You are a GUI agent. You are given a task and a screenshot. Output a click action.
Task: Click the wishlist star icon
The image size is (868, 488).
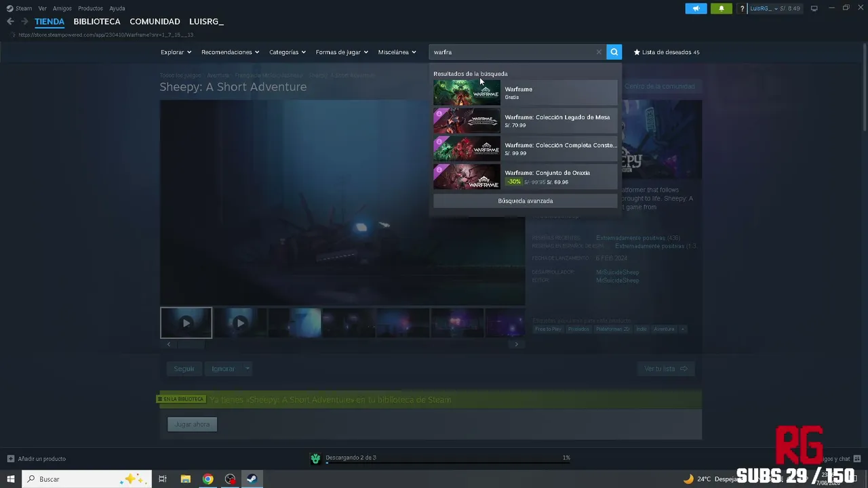(x=637, y=52)
